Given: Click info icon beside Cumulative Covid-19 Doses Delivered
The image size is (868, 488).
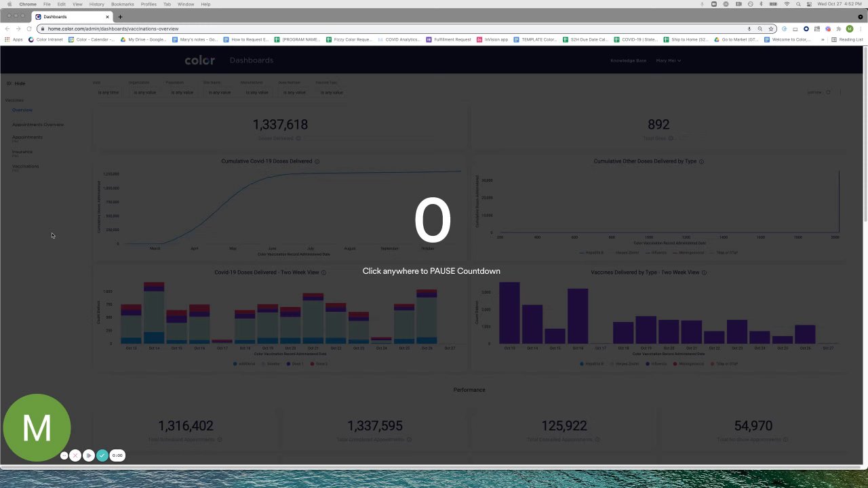Looking at the screenshot, I should point(317,161).
